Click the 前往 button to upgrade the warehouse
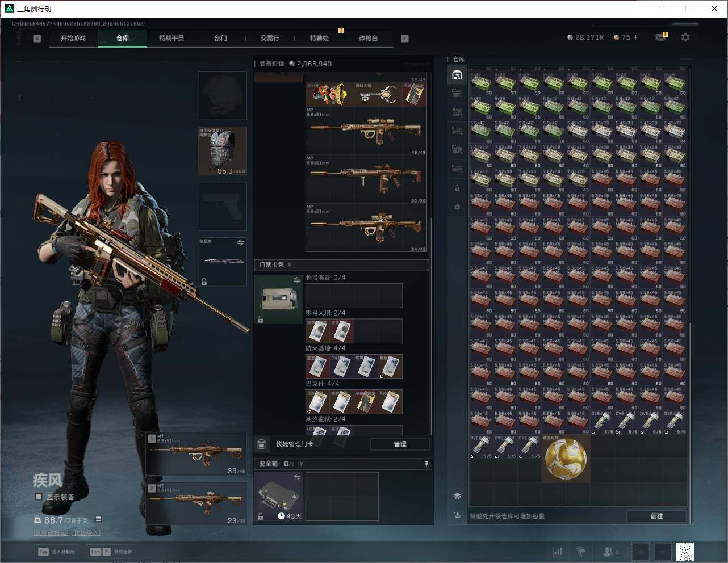This screenshot has width=728, height=563. pos(656,516)
